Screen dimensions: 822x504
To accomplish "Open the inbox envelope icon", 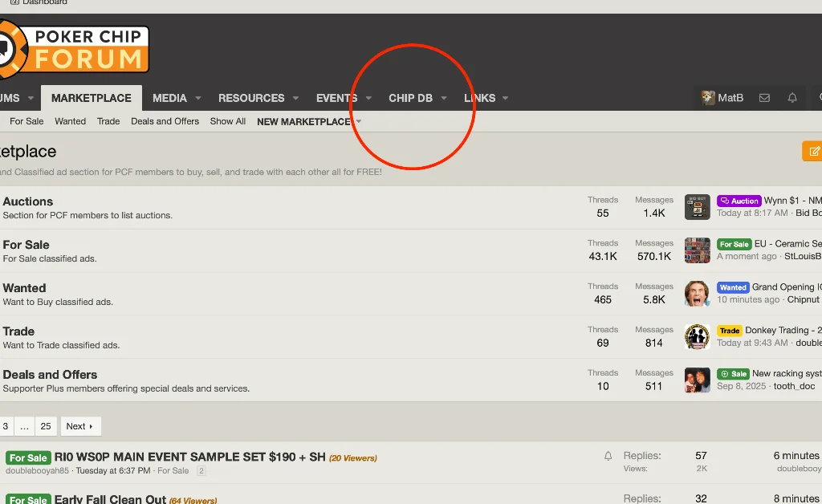I will pos(764,98).
